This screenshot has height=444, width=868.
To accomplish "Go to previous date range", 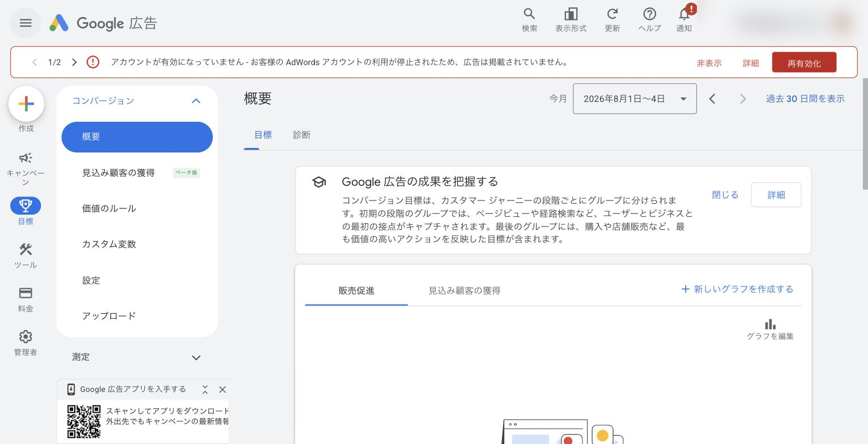I will (712, 99).
